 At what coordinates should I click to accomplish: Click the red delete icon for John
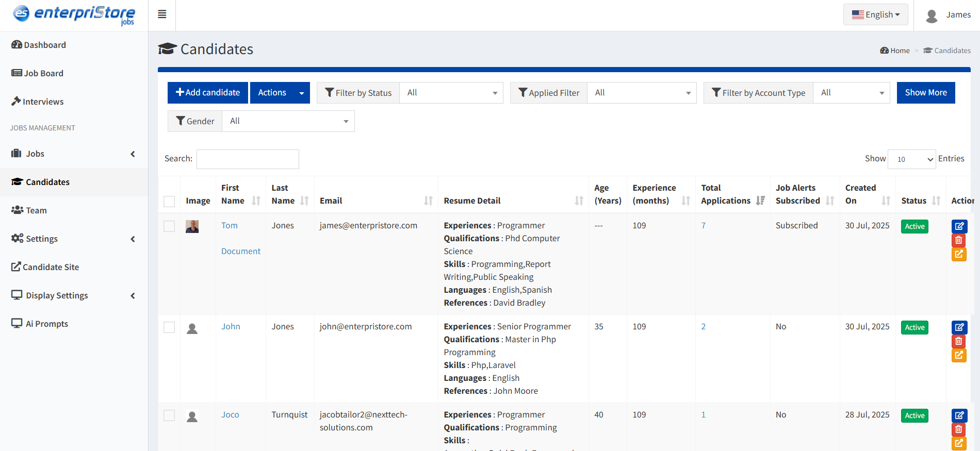(959, 341)
